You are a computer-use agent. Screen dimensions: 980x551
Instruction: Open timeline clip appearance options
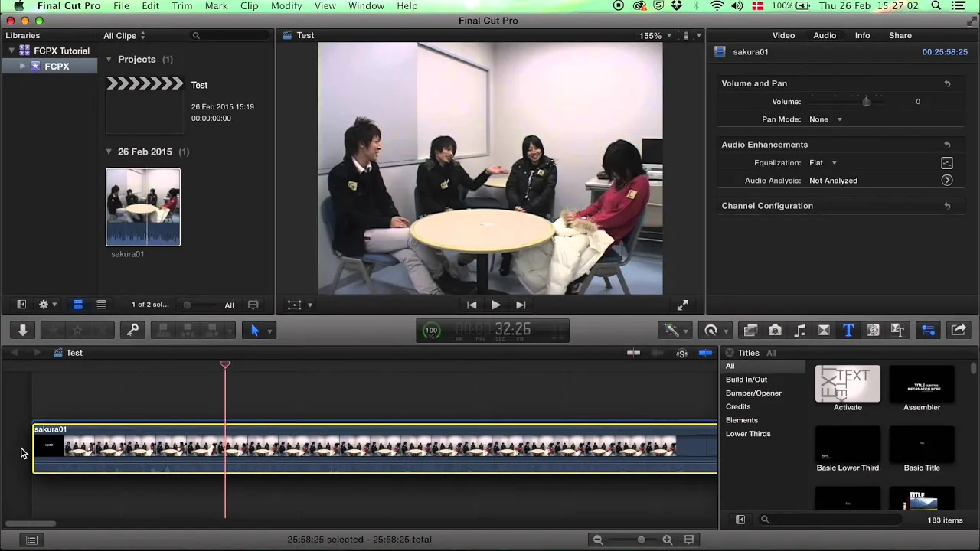click(x=689, y=540)
